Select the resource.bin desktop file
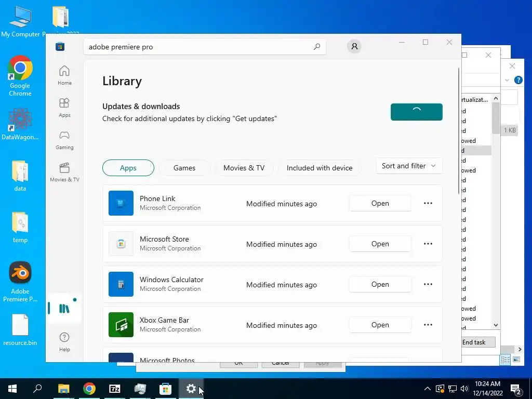Image resolution: width=532 pixels, height=399 pixels. (20, 330)
